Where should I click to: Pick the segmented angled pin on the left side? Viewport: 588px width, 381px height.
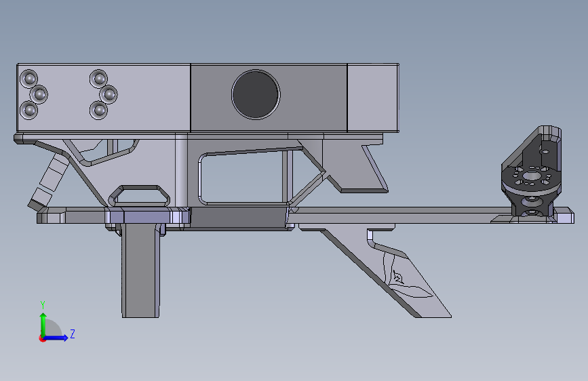(x=49, y=181)
